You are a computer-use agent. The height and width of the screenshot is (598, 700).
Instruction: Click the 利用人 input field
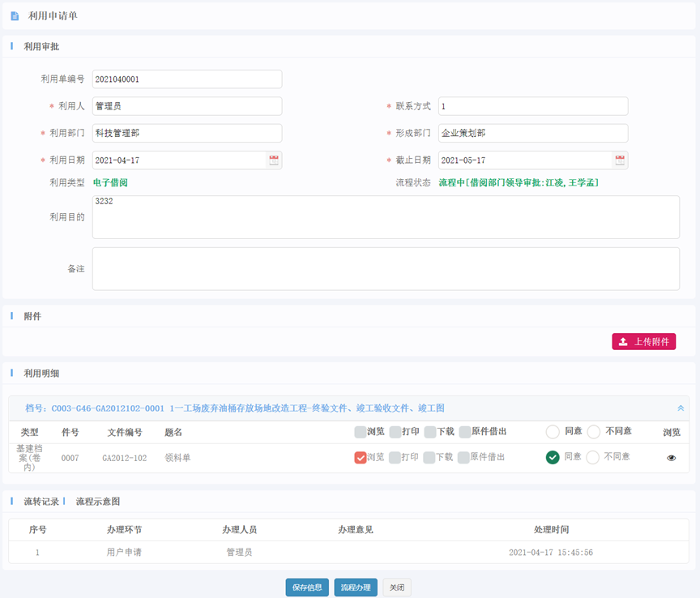click(187, 106)
